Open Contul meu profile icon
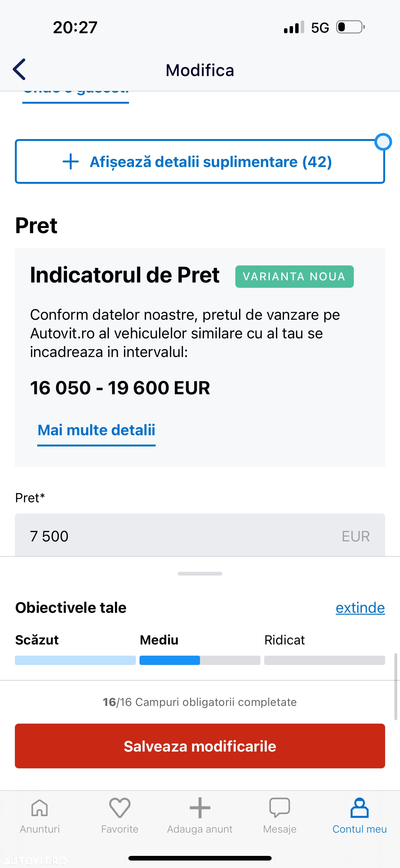 (x=360, y=808)
